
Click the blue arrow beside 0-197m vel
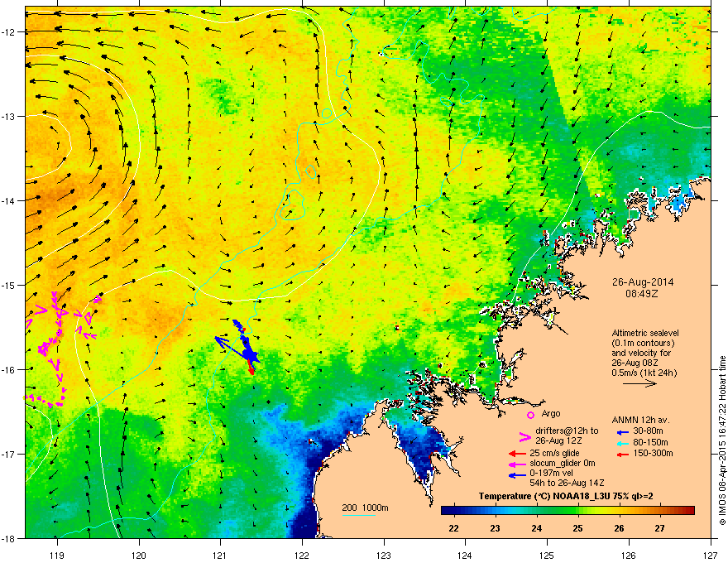tap(517, 474)
